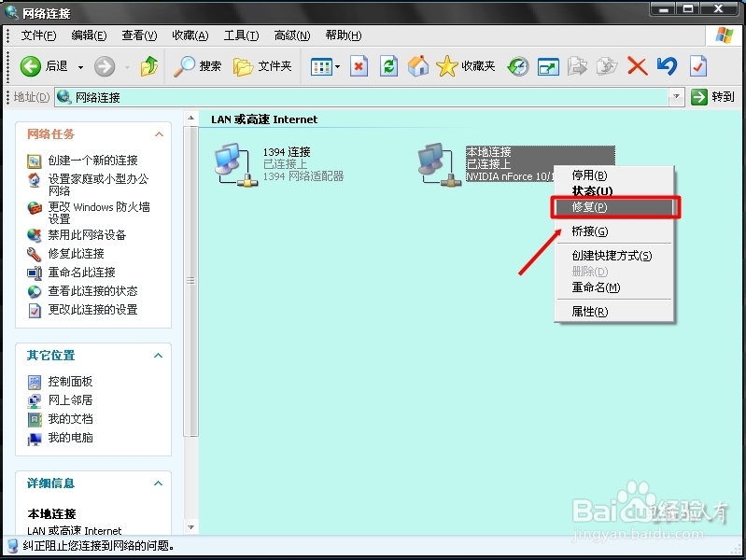Click 更改 Windows 防火墙设置 link
746x560 pixels.
pos(99,213)
